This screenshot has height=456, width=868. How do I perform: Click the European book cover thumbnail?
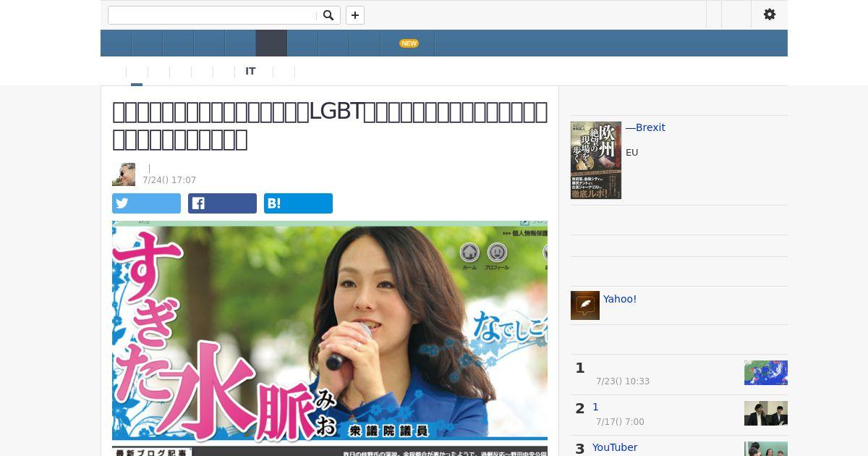pos(596,160)
